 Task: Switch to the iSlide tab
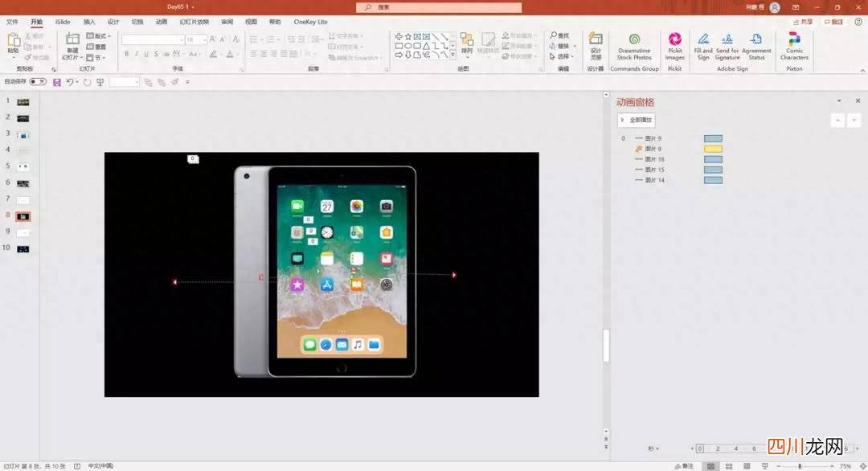(x=63, y=23)
